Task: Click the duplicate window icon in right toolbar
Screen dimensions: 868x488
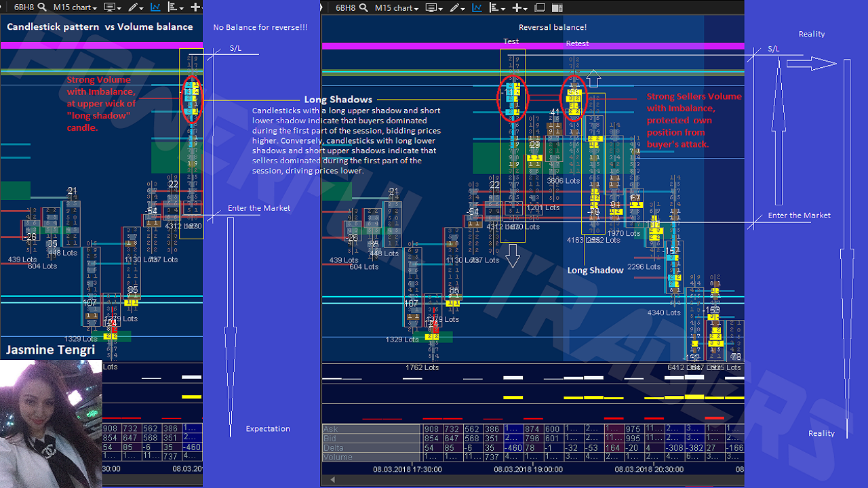Action: 540,7
